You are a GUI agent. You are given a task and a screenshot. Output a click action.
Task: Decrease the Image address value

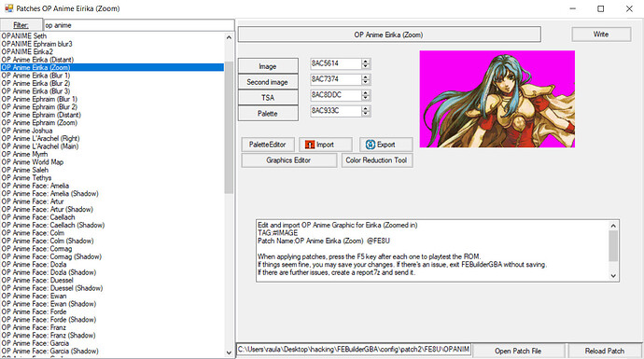pyautogui.click(x=366, y=66)
